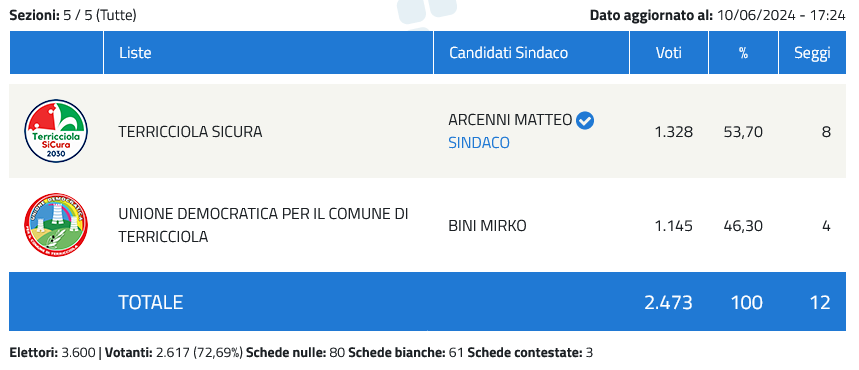Viewport: 859px width, 370px height.
Task: Open the SINDACO link
Action: coord(479,143)
